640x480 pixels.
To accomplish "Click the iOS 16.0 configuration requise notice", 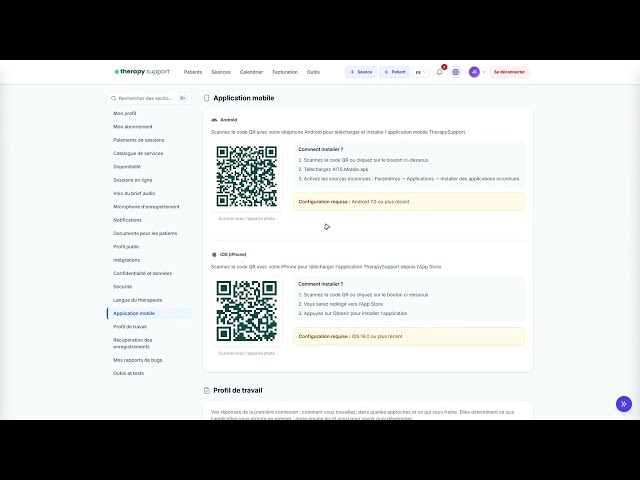I will click(409, 336).
